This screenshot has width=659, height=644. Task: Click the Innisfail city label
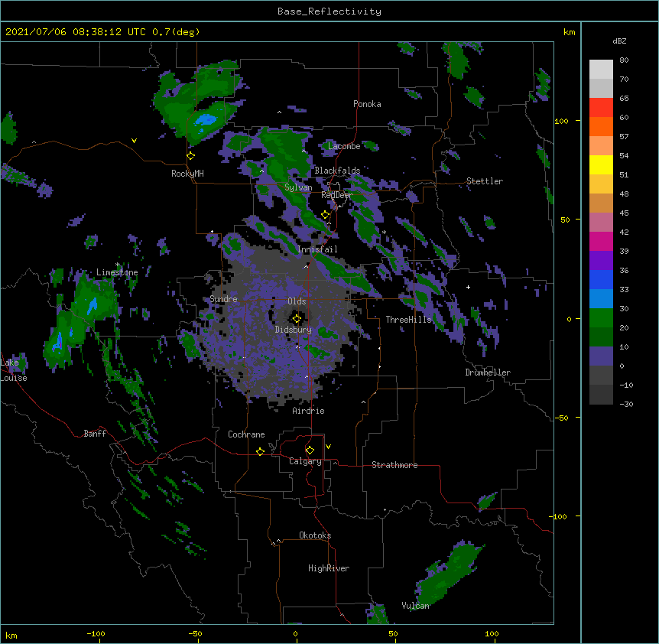tap(317, 249)
